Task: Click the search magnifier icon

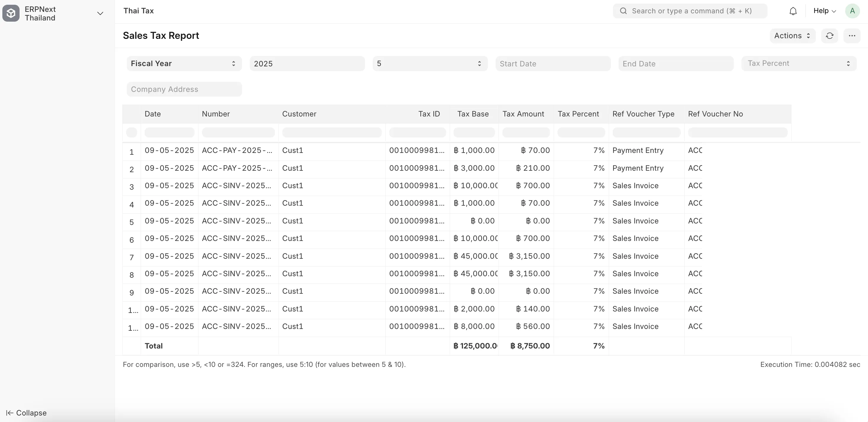Action: (x=623, y=11)
